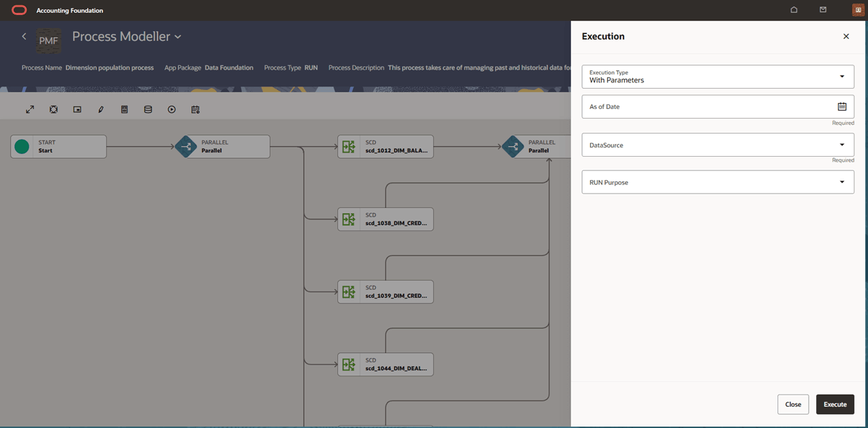Click the scd_1044_DIM_DEAL... node label

tap(397, 368)
